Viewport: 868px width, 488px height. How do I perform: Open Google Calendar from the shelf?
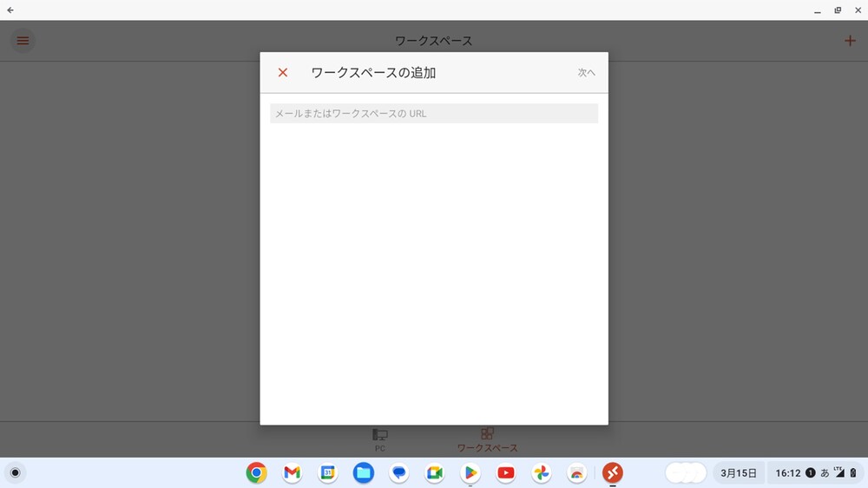(x=328, y=473)
